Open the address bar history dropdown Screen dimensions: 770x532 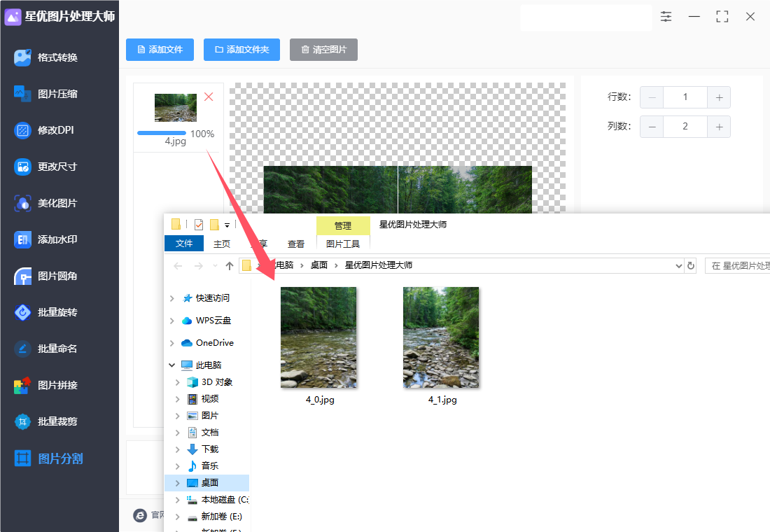[679, 266]
